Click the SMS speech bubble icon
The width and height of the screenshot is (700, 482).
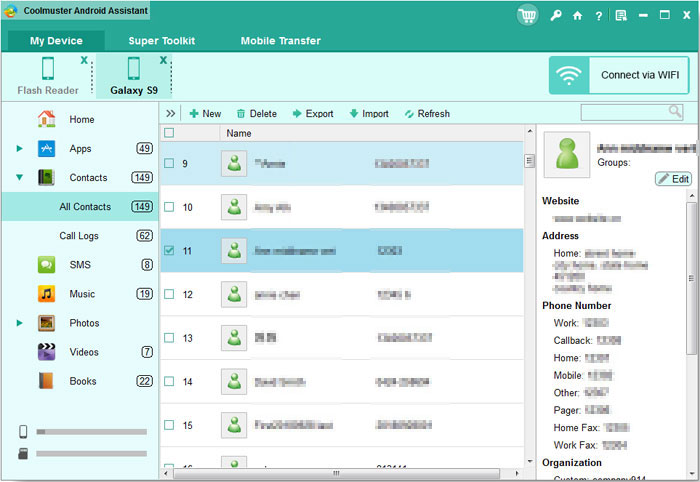(x=46, y=265)
